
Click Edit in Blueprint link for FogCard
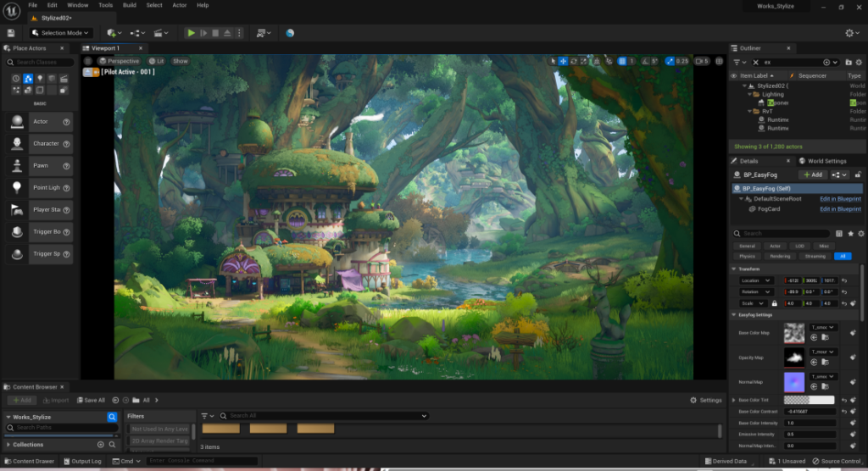[x=839, y=209]
